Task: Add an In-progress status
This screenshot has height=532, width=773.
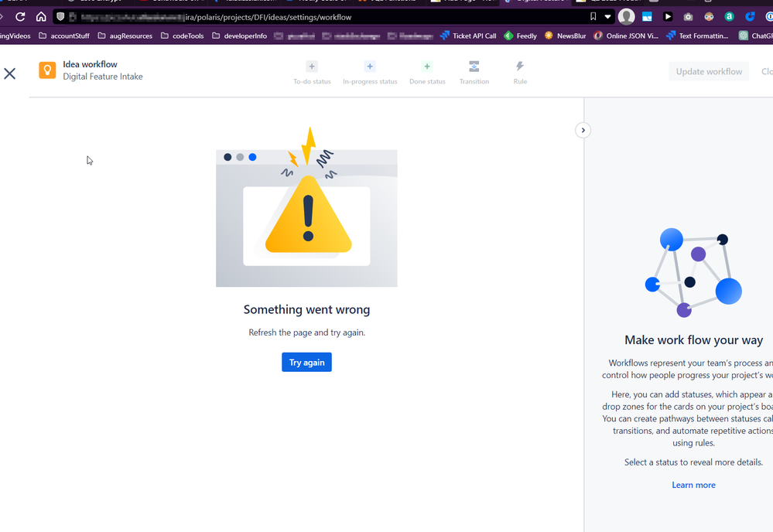Action: click(370, 73)
